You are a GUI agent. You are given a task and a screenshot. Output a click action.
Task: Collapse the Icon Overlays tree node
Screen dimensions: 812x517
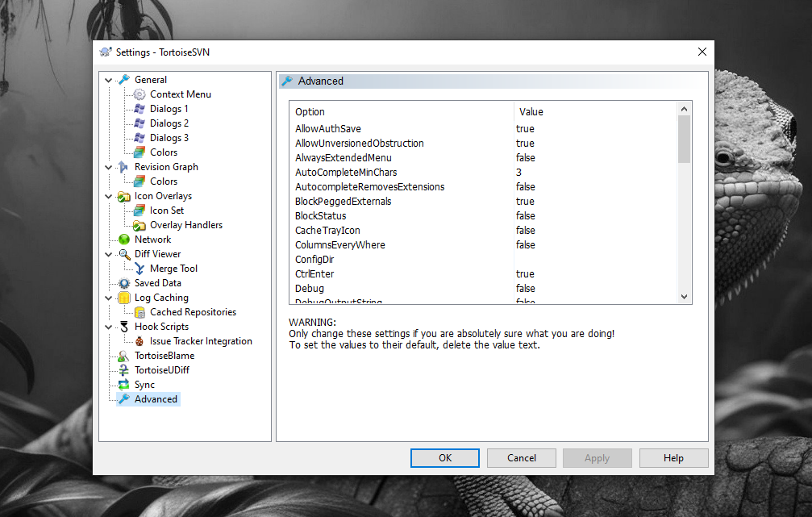[109, 196]
